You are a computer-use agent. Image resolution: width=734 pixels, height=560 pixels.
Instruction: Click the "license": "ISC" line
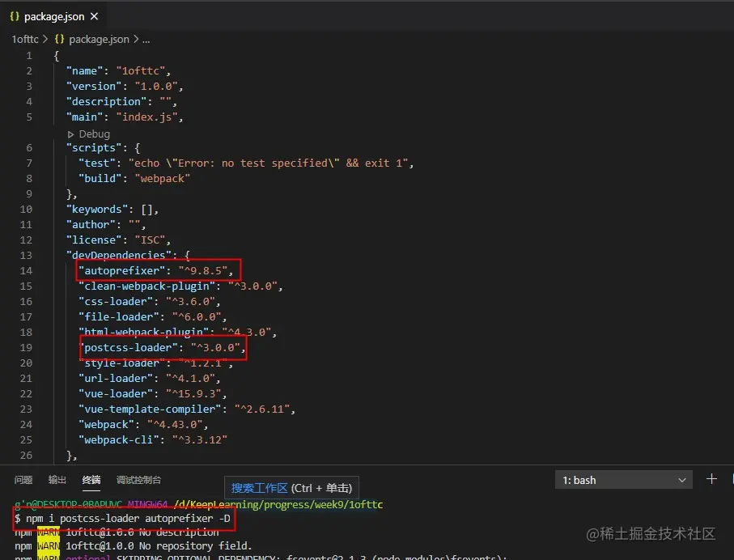[x=118, y=240]
